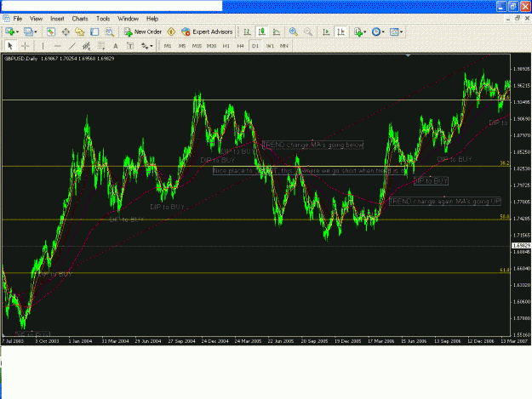This screenshot has width=532, height=399.
Task: Click the 50.0 Fibonacci level label
Action: pyautogui.click(x=505, y=217)
